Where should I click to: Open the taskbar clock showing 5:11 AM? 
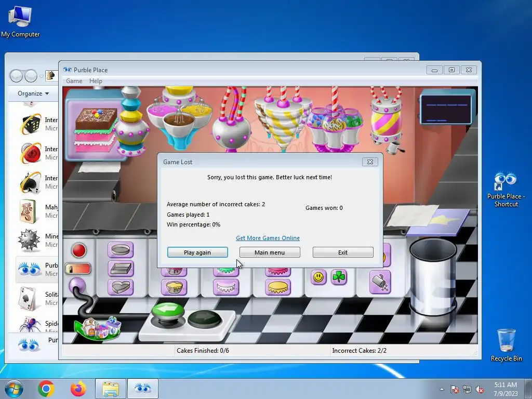pyautogui.click(x=506, y=389)
